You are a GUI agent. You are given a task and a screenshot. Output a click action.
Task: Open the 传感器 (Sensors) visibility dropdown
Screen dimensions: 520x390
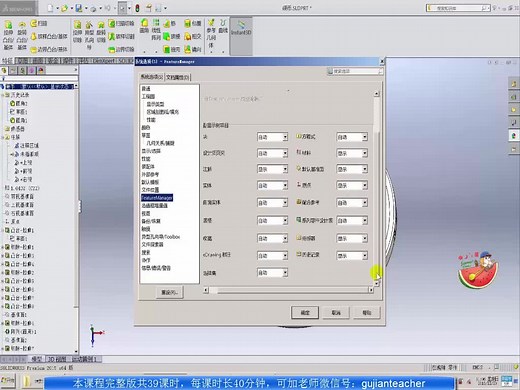352,238
